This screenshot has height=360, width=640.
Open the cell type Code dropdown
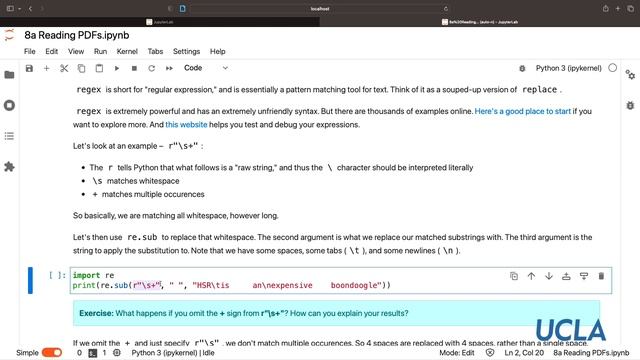[x=206, y=68]
